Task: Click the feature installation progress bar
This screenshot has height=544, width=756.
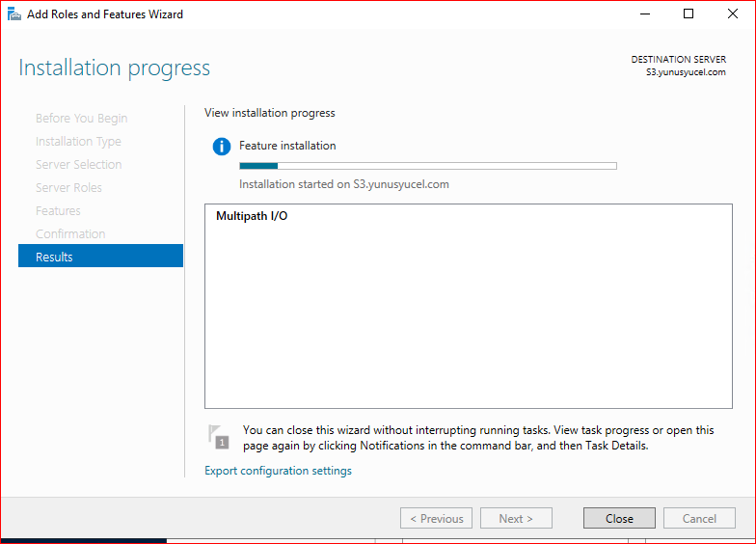Action: tap(427, 166)
